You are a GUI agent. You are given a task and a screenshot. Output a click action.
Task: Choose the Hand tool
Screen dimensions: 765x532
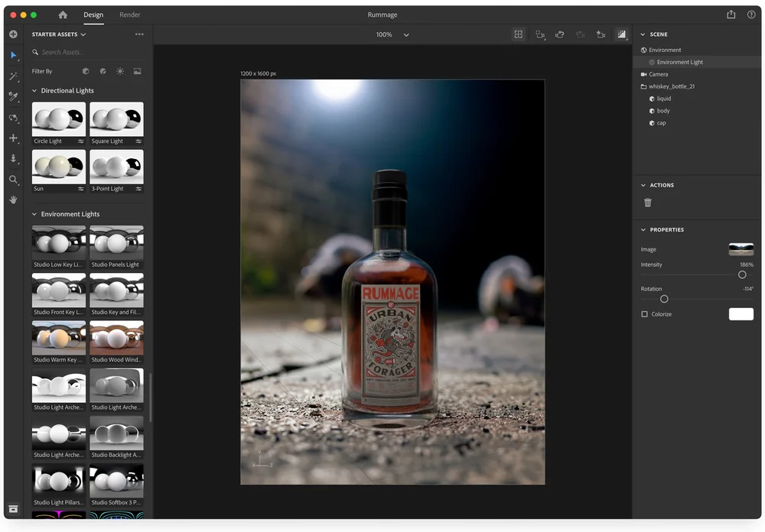(14, 200)
